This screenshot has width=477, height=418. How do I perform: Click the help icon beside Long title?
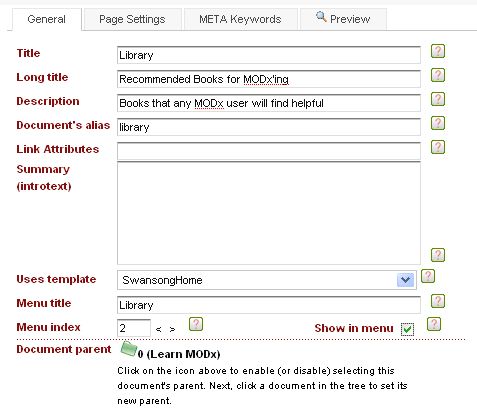click(x=438, y=75)
